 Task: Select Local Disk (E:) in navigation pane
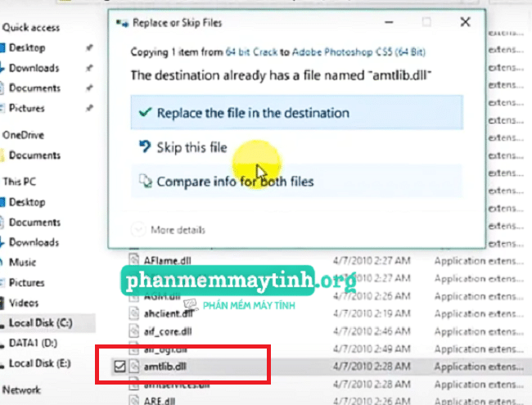[39, 363]
